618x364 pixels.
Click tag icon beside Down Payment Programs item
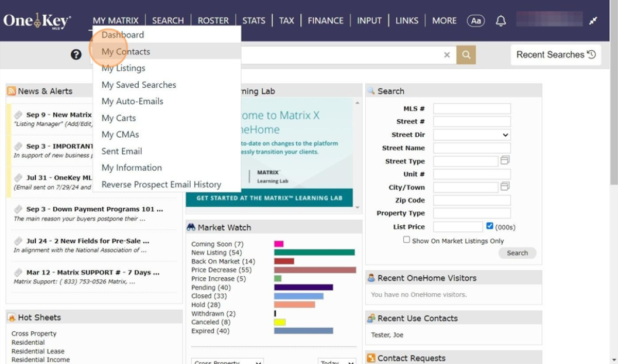pyautogui.click(x=18, y=209)
